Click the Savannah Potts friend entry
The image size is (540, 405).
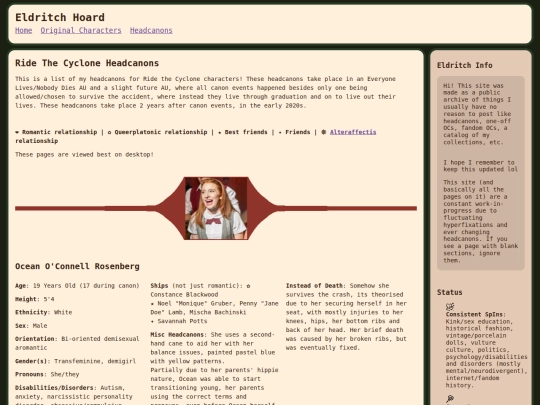click(179, 321)
